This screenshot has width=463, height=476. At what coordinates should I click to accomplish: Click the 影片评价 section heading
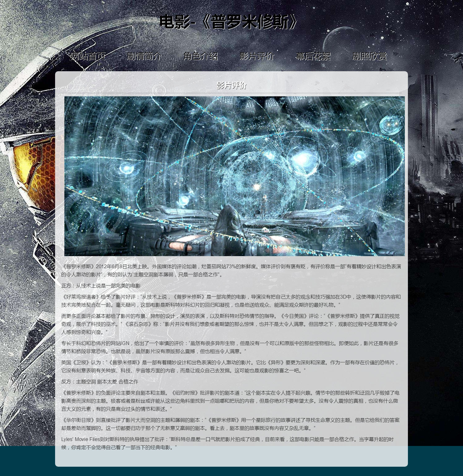pos(231,85)
